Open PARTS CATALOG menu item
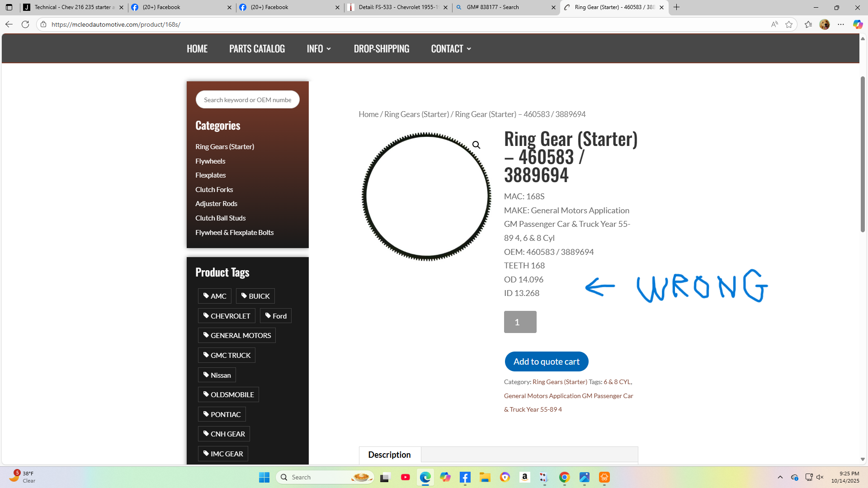This screenshot has height=488, width=868. pyautogui.click(x=257, y=49)
